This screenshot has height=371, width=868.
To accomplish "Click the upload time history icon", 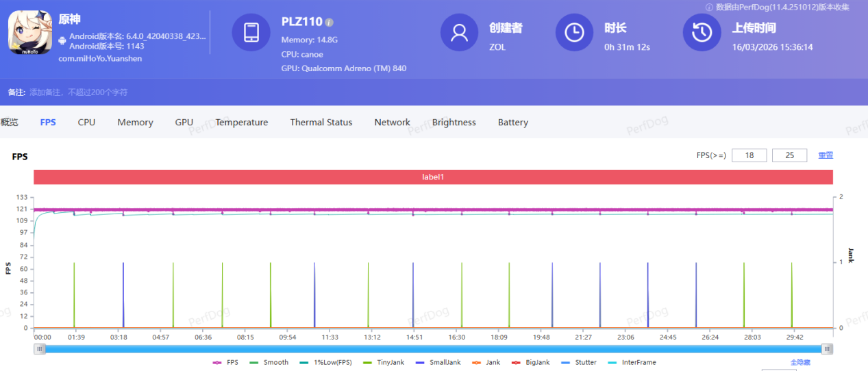I will (702, 32).
